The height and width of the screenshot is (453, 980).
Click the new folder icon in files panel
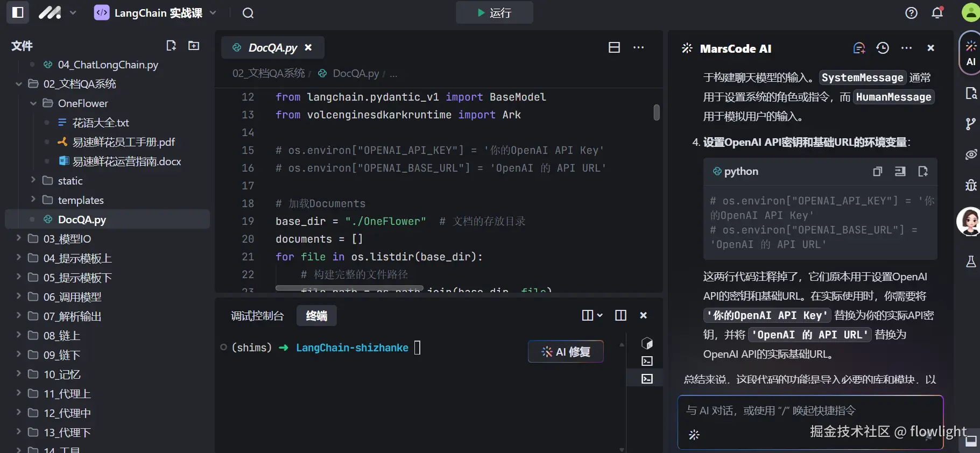[x=194, y=46]
